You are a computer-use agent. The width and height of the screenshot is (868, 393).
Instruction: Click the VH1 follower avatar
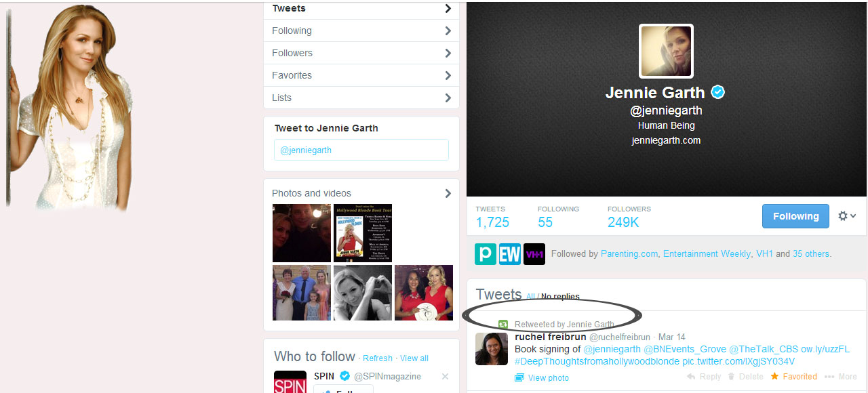534,253
